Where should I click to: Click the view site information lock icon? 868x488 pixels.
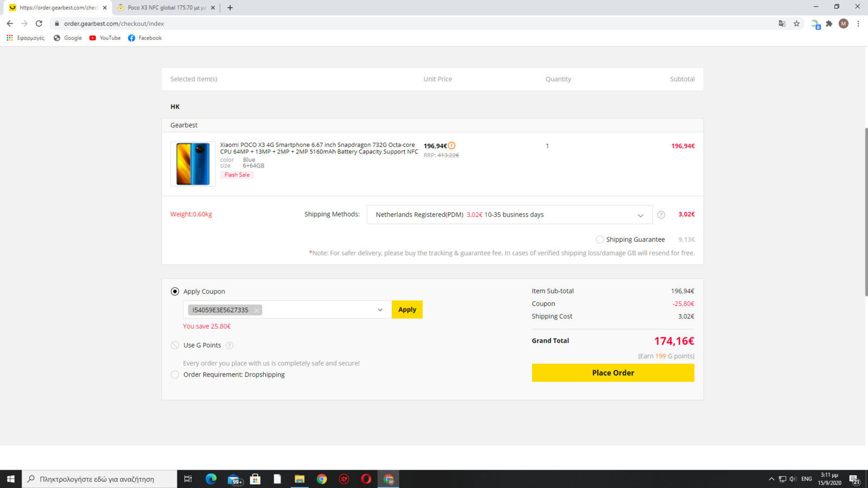(x=57, y=23)
